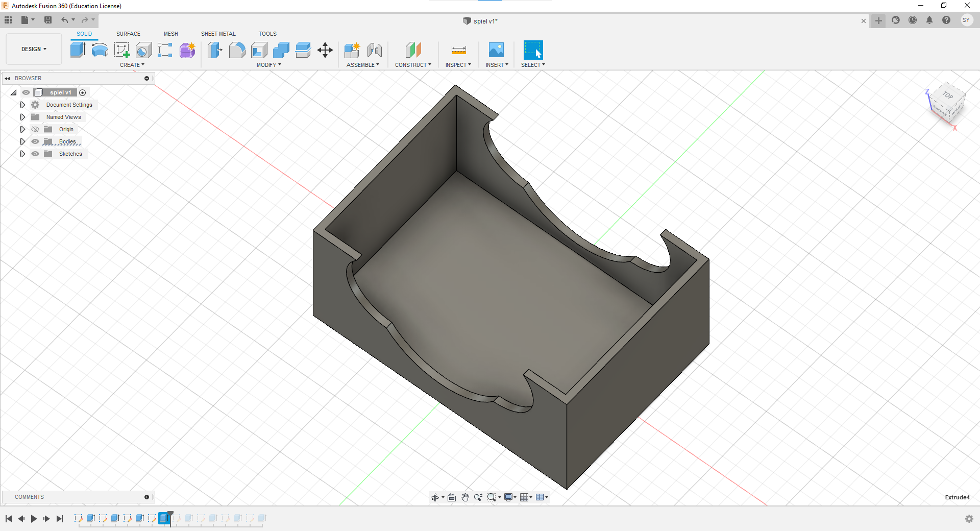Switch to the SHEET METAL tab

click(218, 34)
